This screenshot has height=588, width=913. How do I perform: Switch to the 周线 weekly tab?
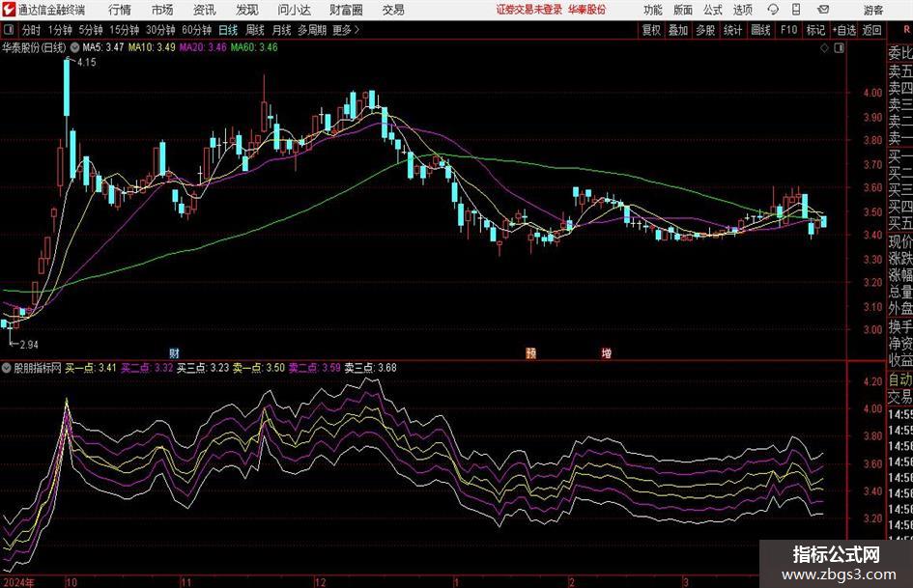click(x=254, y=30)
